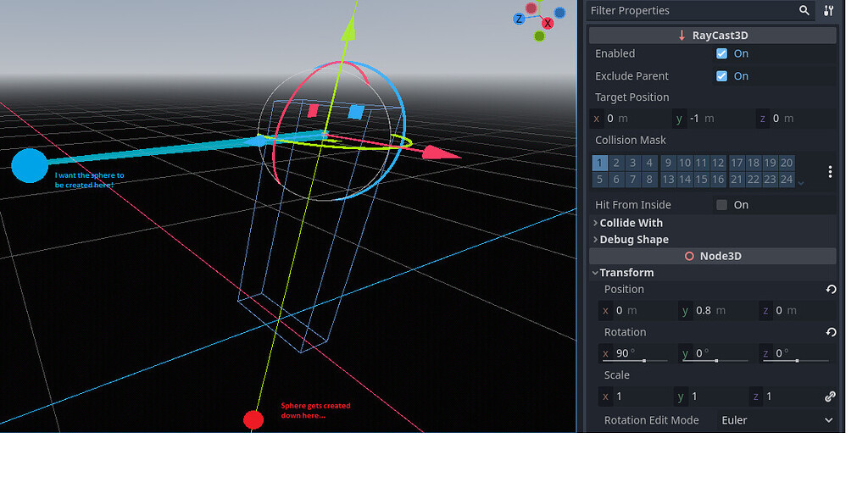Click the Node3D category header

[712, 255]
